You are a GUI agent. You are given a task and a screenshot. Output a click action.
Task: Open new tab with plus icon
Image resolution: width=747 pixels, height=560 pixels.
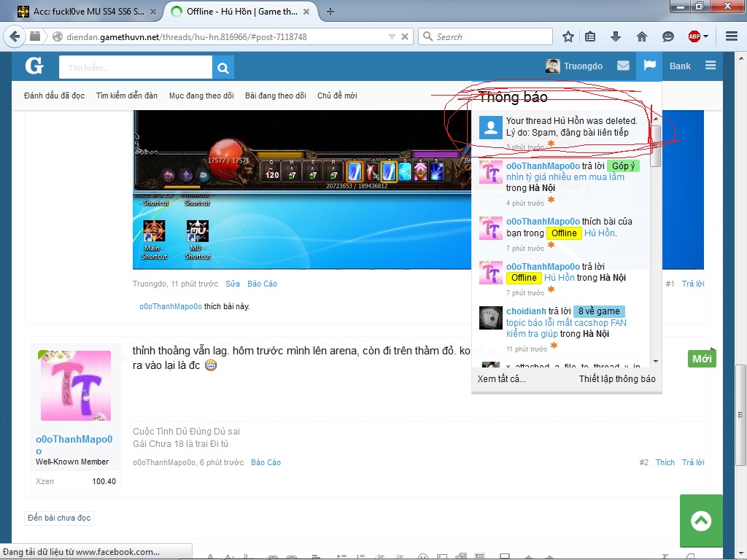point(330,12)
